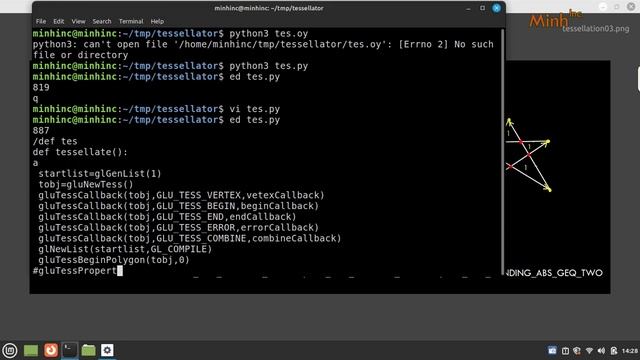640x360 pixels.
Task: Click the GLU_TESS_BEGIN callback line
Action: point(178,206)
